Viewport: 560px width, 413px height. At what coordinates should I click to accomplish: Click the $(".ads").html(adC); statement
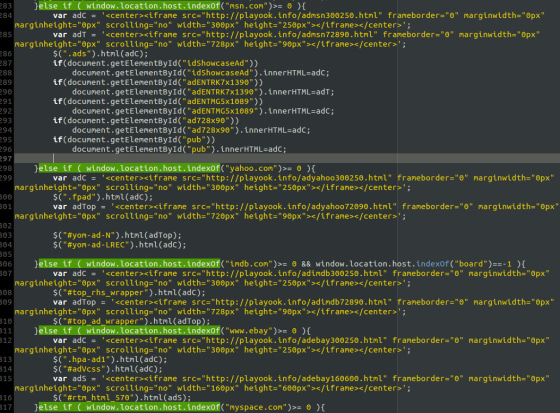pyautogui.click(x=100, y=54)
